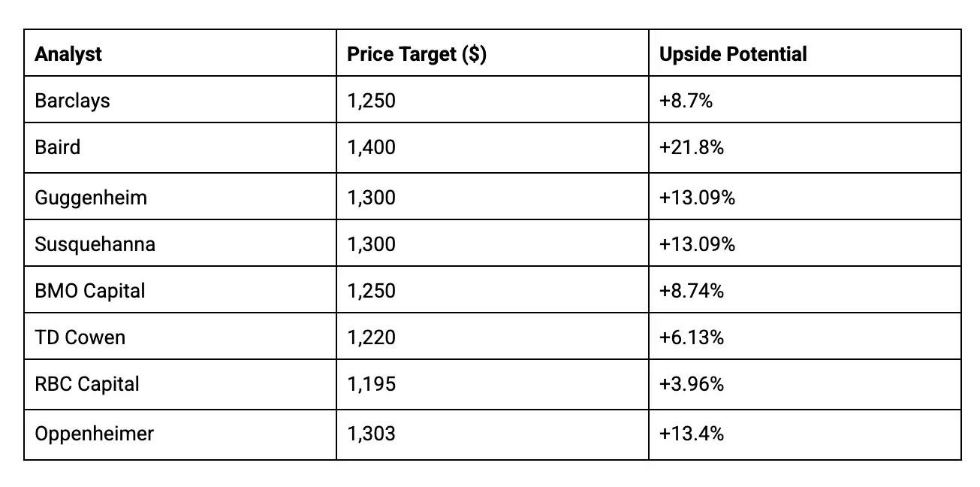Select the BMO Capital cell
Image resolution: width=980 pixels, height=487 pixels.
tap(90, 290)
